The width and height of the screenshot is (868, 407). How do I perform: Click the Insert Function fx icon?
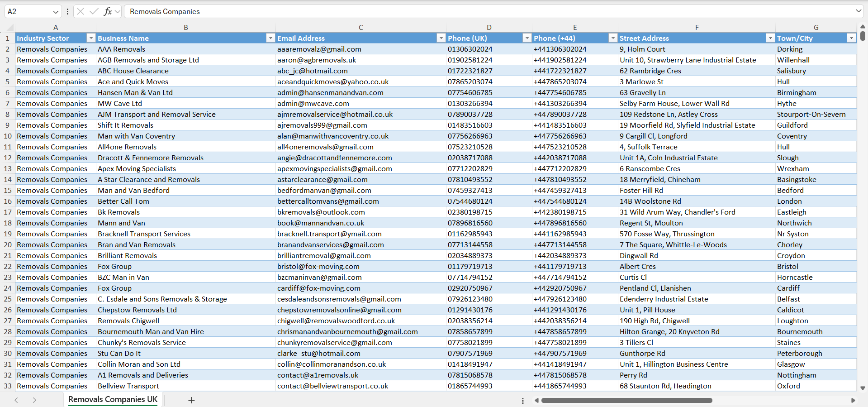pyautogui.click(x=108, y=11)
